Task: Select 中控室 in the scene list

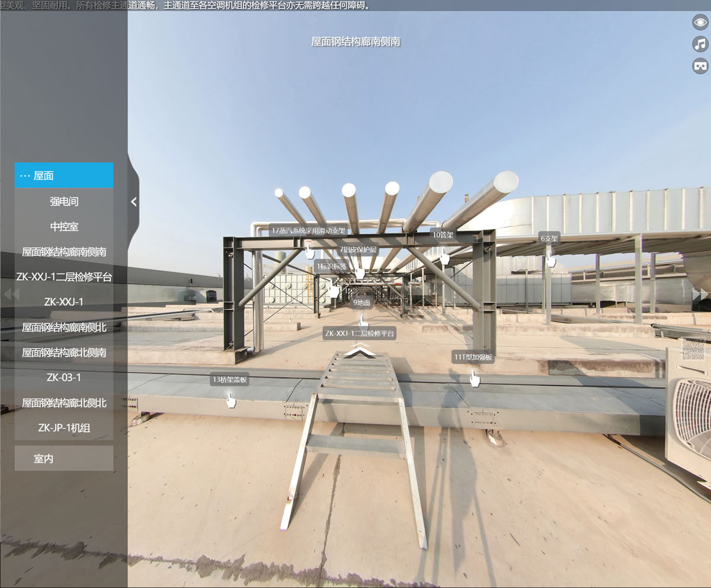Action: [x=64, y=226]
